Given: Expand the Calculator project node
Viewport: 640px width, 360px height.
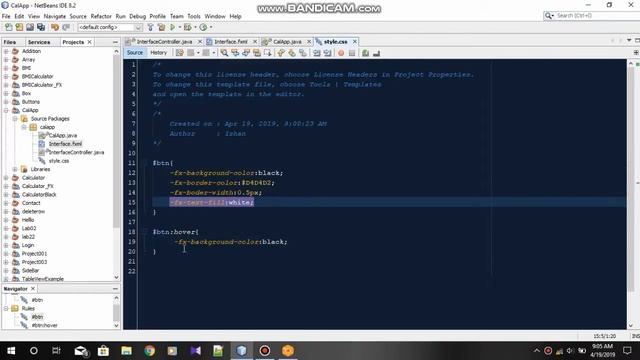Looking at the screenshot, I should click(x=6, y=178).
